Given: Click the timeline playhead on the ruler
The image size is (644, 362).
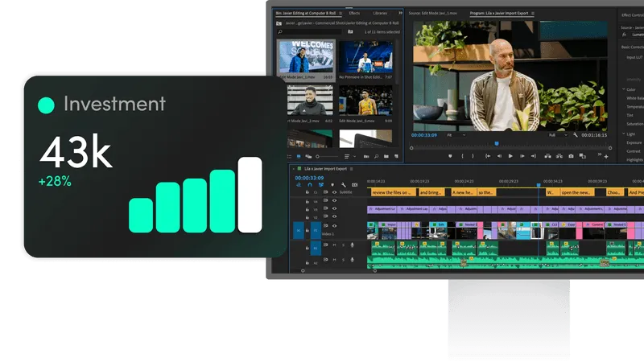Looking at the screenshot, I should (x=539, y=185).
